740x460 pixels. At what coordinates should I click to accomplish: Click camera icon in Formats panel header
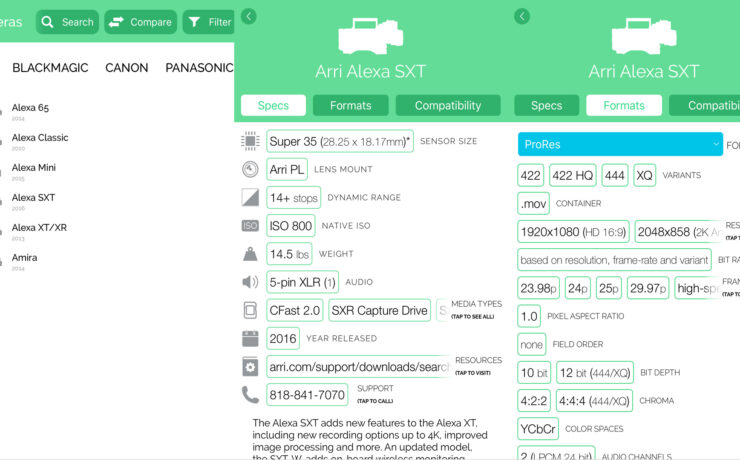click(644, 36)
